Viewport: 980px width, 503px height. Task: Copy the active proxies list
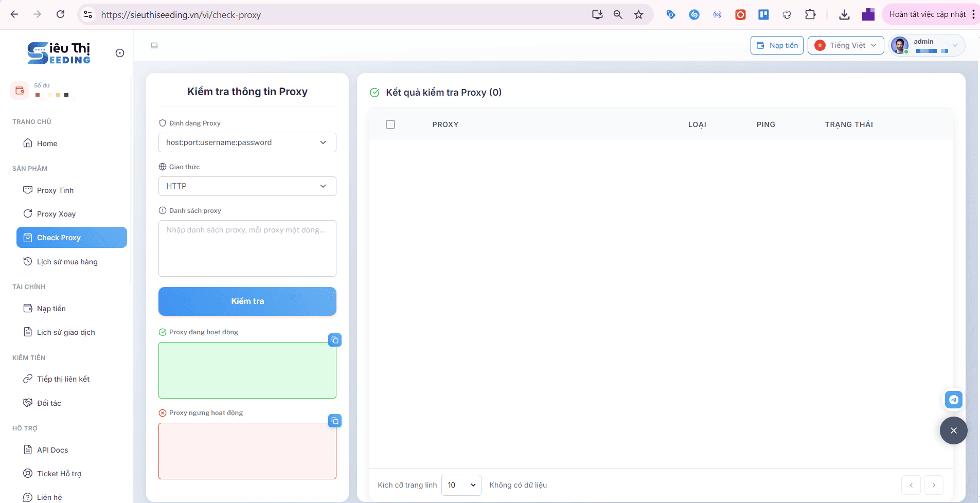point(335,340)
